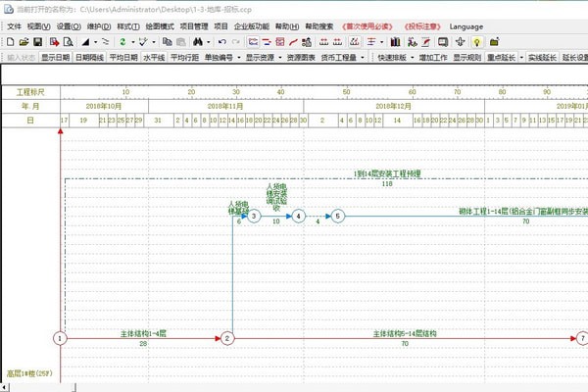Click node 3 in the network diagram
Image resolution: width=588 pixels, height=392 pixels.
click(253, 216)
